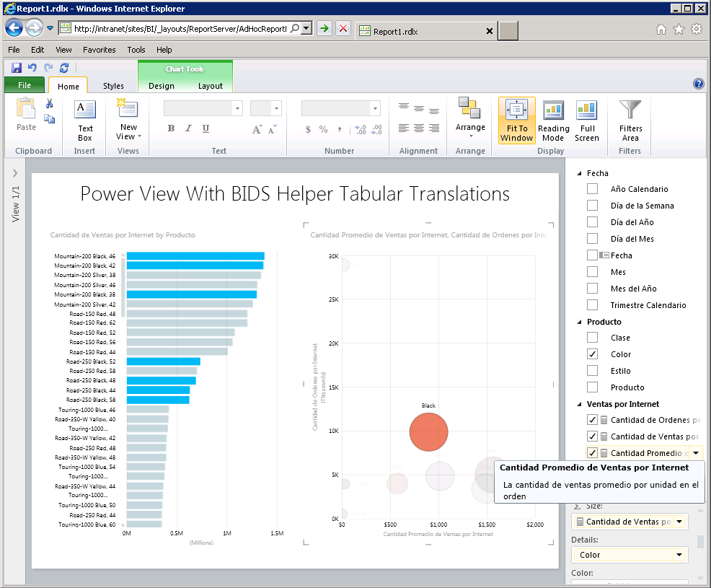
Task: Apply bold text formatting
Action: click(x=171, y=127)
